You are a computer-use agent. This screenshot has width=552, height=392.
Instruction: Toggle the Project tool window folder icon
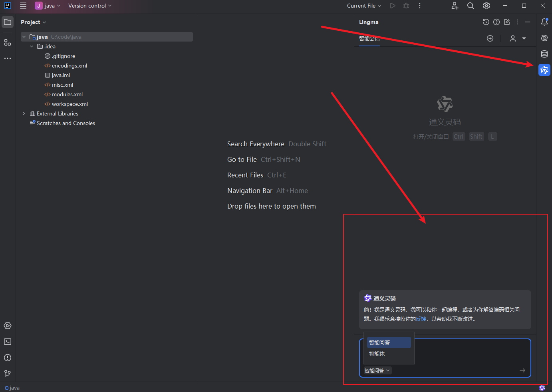point(8,22)
